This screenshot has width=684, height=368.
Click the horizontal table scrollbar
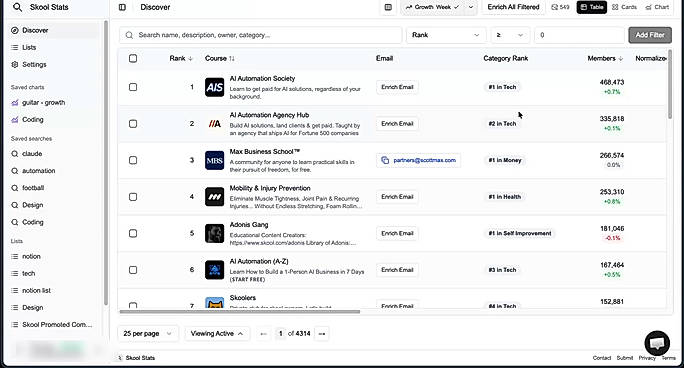tap(239, 312)
